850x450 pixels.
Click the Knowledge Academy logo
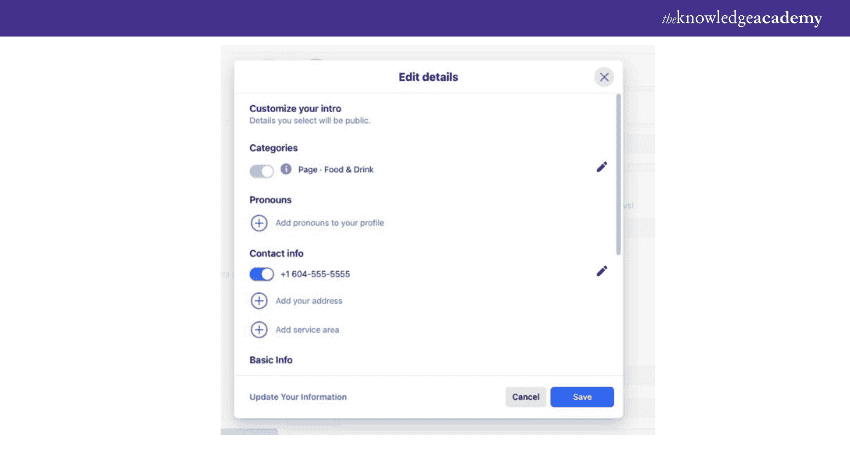pos(742,18)
